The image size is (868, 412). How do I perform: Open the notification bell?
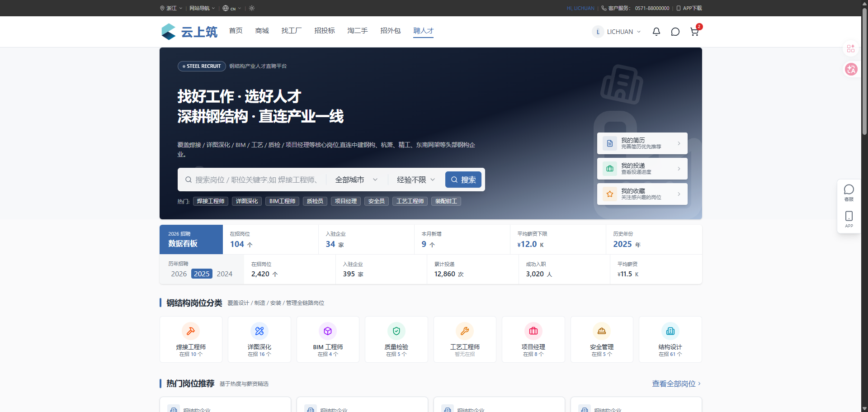[x=656, y=32]
